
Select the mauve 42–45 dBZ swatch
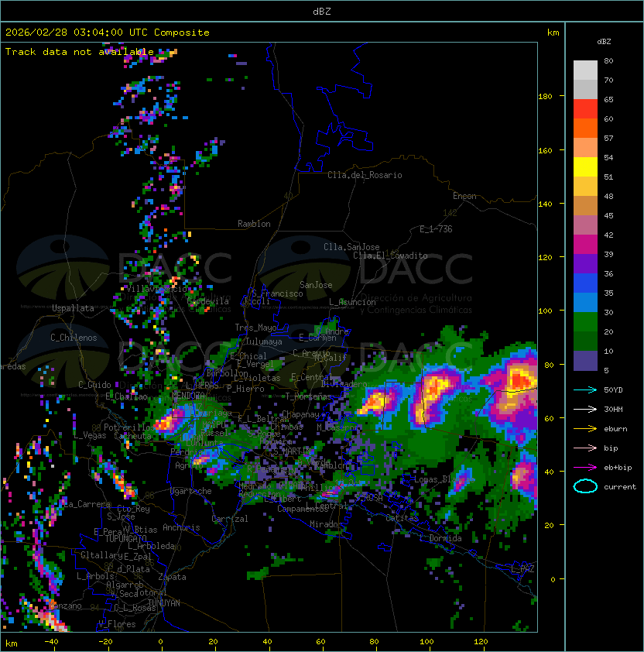click(585, 225)
